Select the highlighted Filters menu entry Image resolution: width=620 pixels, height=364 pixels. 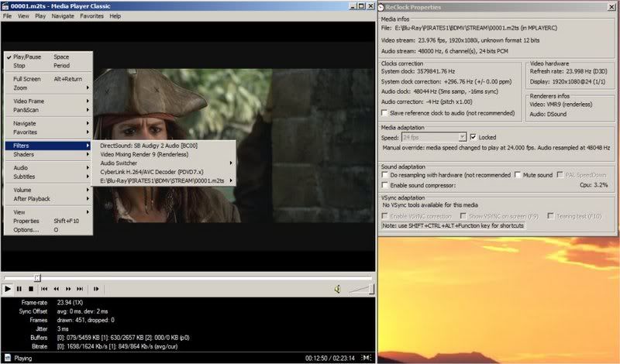click(49, 146)
